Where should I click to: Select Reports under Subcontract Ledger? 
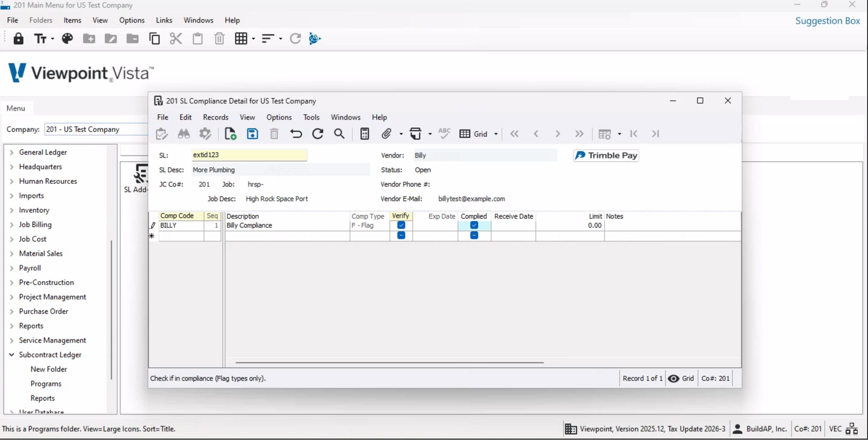pos(42,398)
